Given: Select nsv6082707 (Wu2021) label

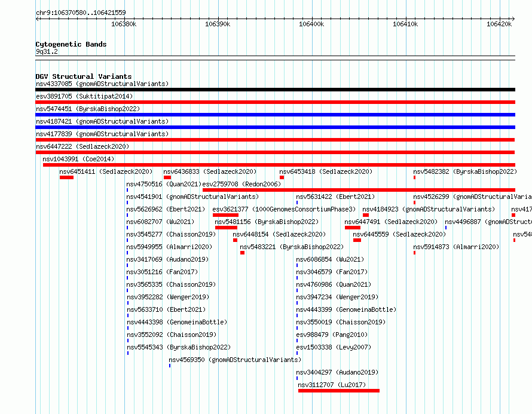Looking at the screenshot, I should tap(160, 222).
